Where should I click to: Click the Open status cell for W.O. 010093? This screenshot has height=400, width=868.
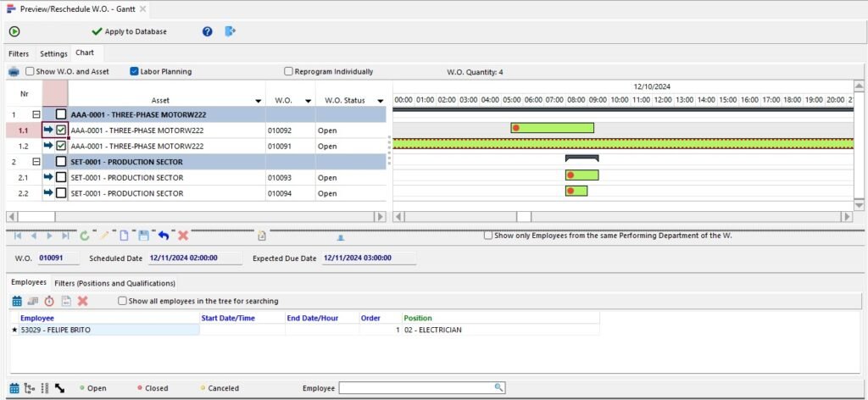point(351,178)
